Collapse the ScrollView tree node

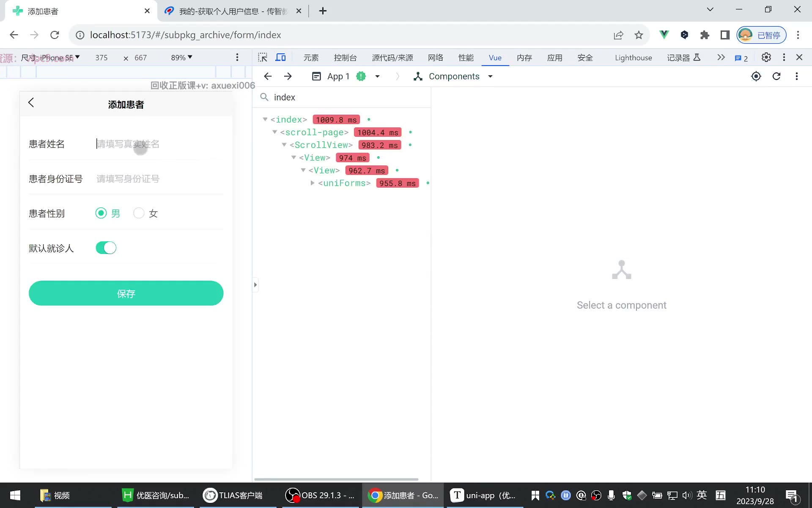click(x=284, y=145)
